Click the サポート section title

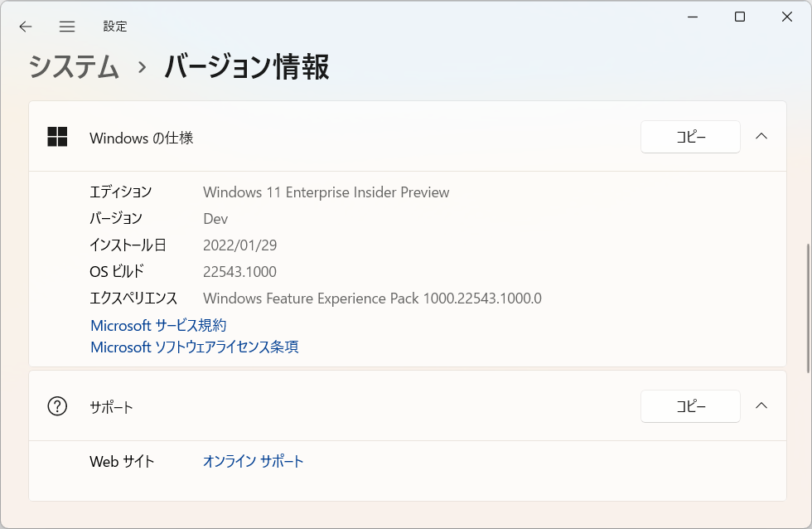[111, 407]
